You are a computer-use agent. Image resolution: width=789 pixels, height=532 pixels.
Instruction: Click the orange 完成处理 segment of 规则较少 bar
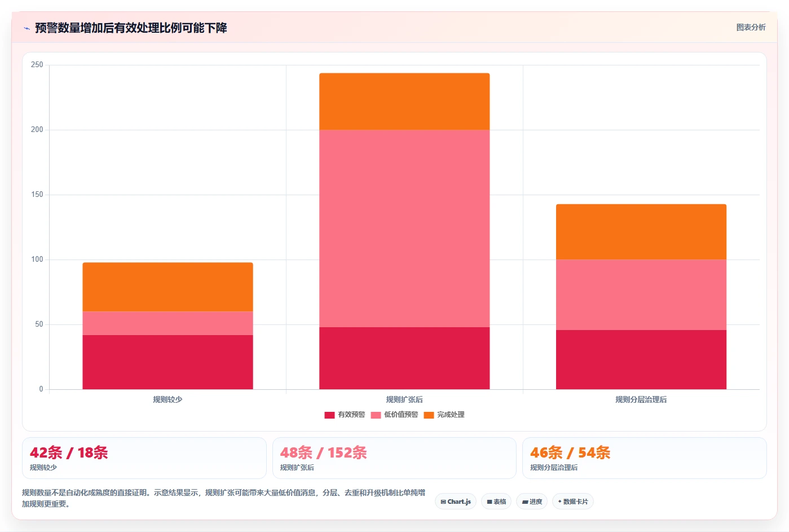[168, 287]
